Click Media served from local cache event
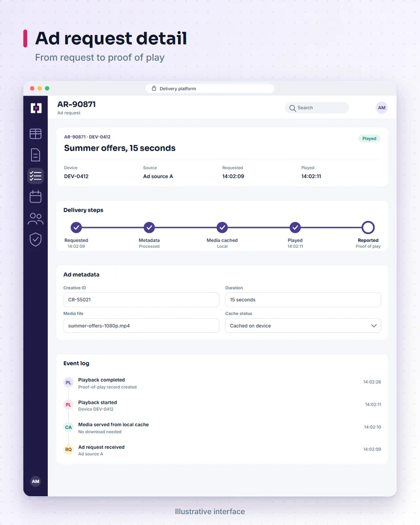420x525 pixels. pos(113,425)
